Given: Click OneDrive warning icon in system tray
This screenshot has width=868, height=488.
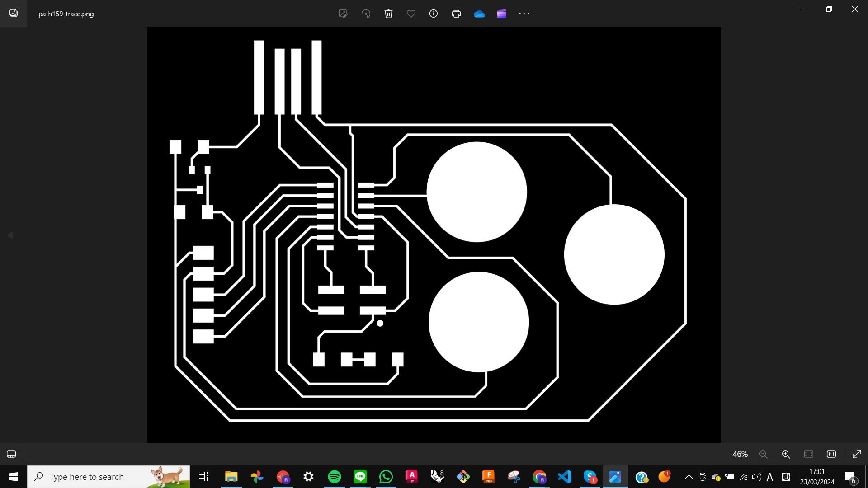Looking at the screenshot, I should [x=716, y=477].
